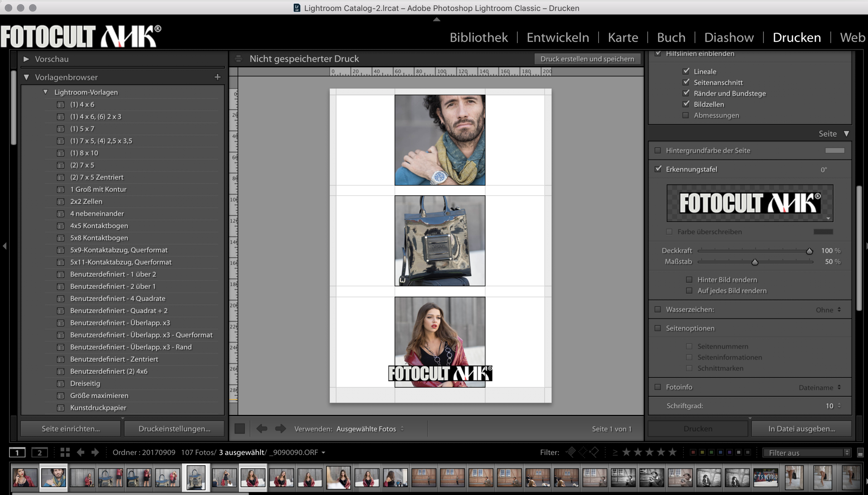Click rating comparison symbol before stars
This screenshot has width=868, height=495.
tap(615, 452)
